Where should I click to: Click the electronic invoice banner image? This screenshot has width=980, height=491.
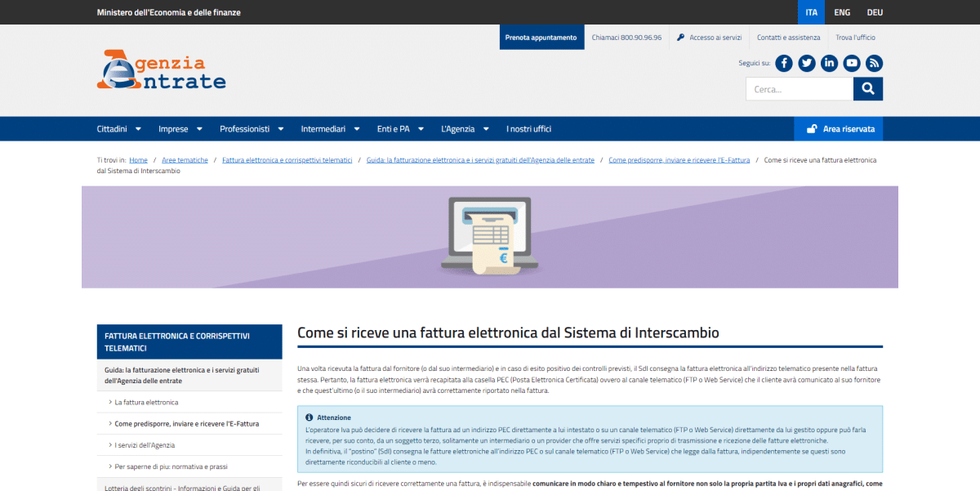[489, 237]
